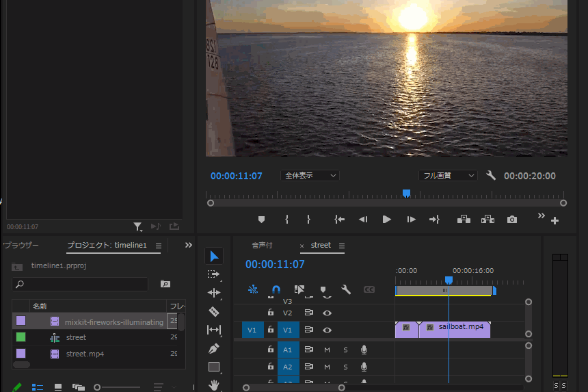The width and height of the screenshot is (588, 392).
Task: Play the program monitor
Action: (386, 220)
